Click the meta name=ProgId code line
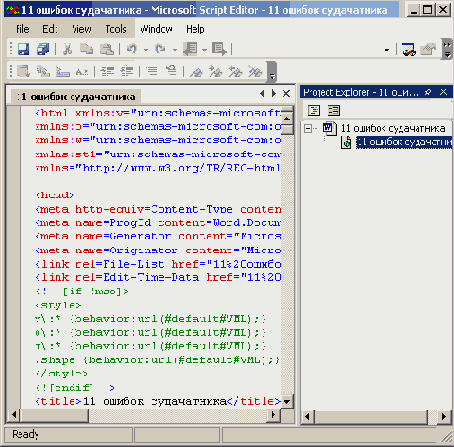Image resolution: width=454 pixels, height=447 pixels. click(158, 223)
